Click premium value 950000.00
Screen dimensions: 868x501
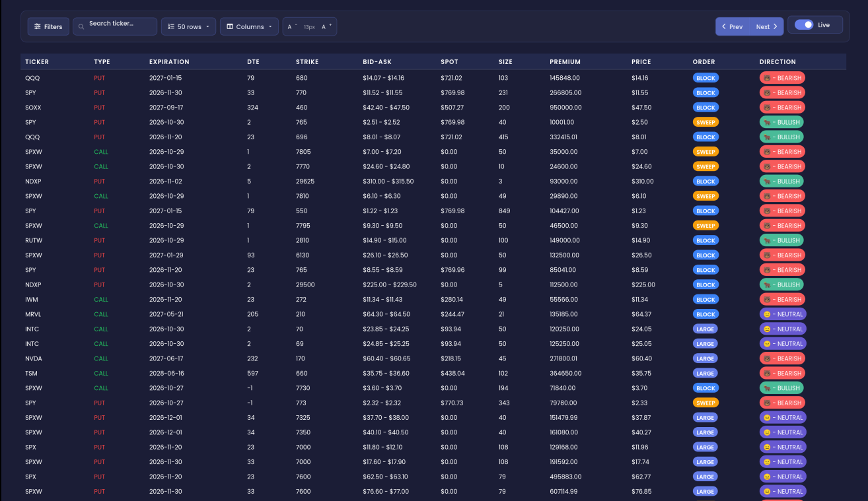tap(565, 108)
